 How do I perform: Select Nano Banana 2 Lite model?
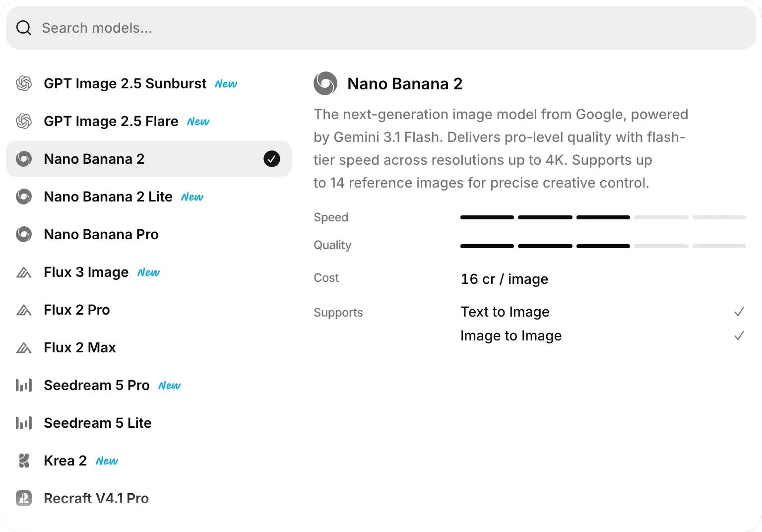coord(149,197)
